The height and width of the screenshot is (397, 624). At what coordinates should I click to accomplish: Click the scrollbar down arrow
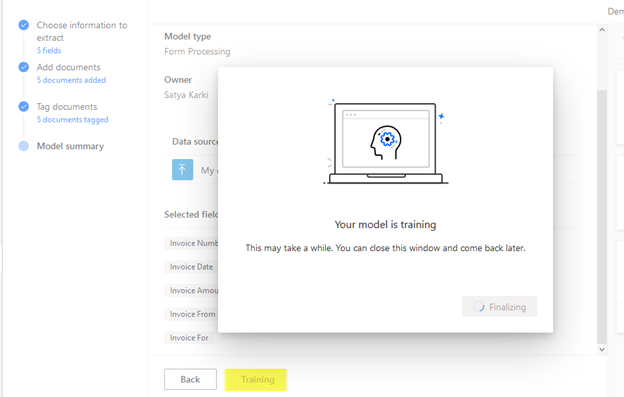click(x=602, y=350)
